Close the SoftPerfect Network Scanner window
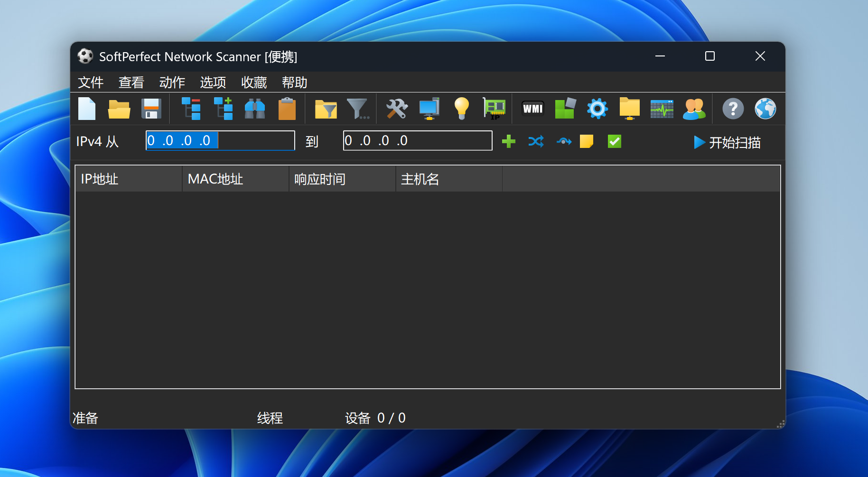868x477 pixels. [x=760, y=56]
